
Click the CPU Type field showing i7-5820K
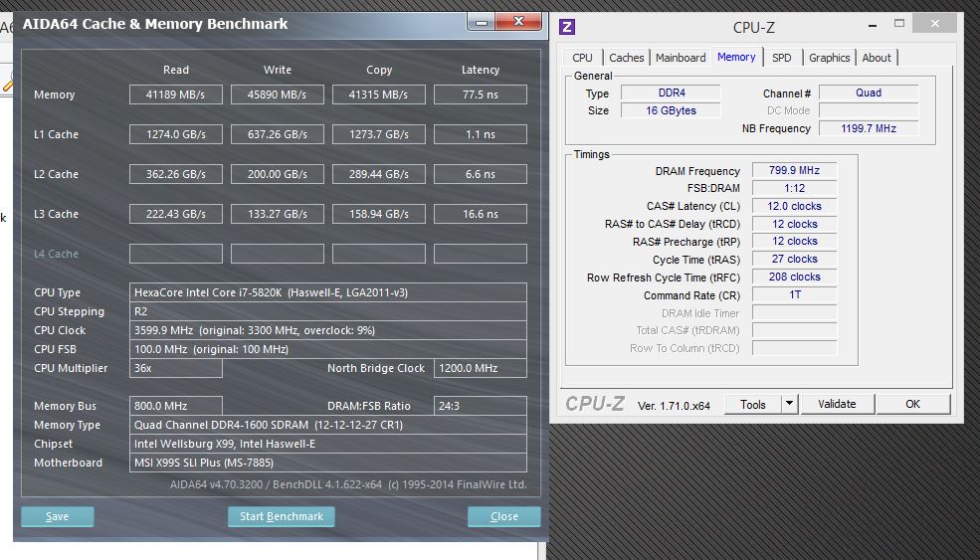[328, 292]
